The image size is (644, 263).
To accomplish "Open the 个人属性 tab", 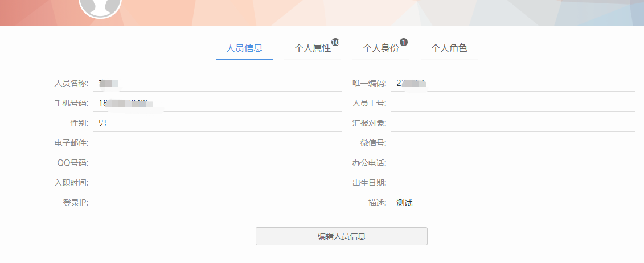I will pos(312,48).
